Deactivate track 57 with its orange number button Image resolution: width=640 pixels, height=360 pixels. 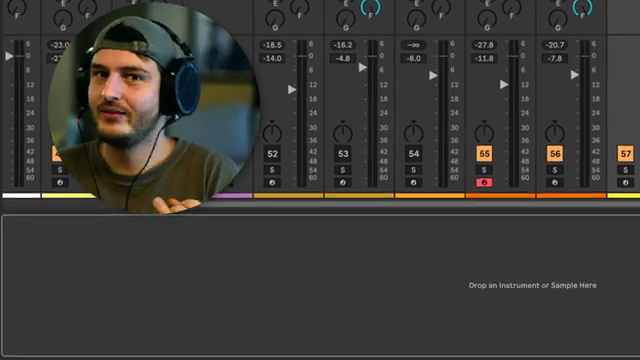click(x=625, y=154)
